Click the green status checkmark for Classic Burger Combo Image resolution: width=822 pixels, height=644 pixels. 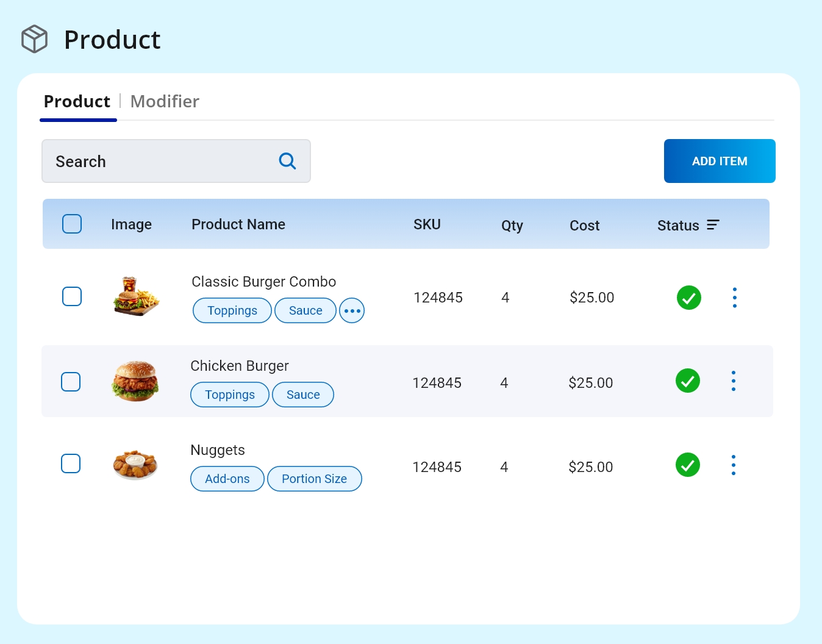click(x=688, y=298)
